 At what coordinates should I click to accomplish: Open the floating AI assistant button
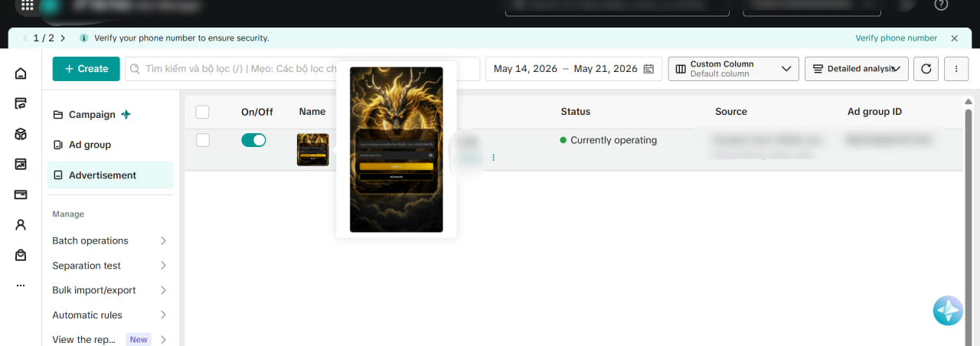pos(948,310)
